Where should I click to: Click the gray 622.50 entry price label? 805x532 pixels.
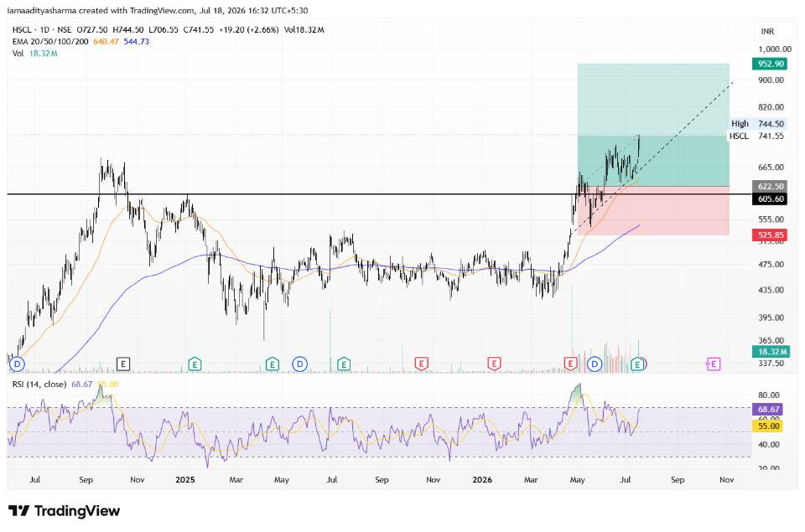(771, 186)
